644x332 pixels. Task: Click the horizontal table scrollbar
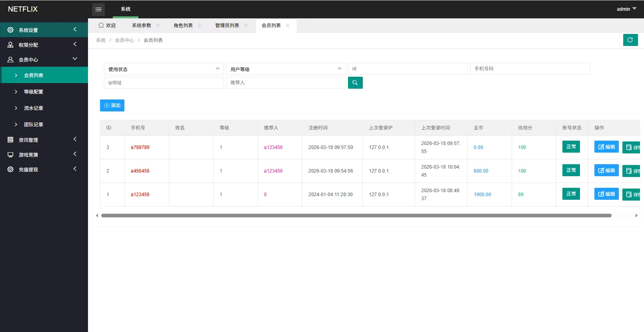click(356, 216)
